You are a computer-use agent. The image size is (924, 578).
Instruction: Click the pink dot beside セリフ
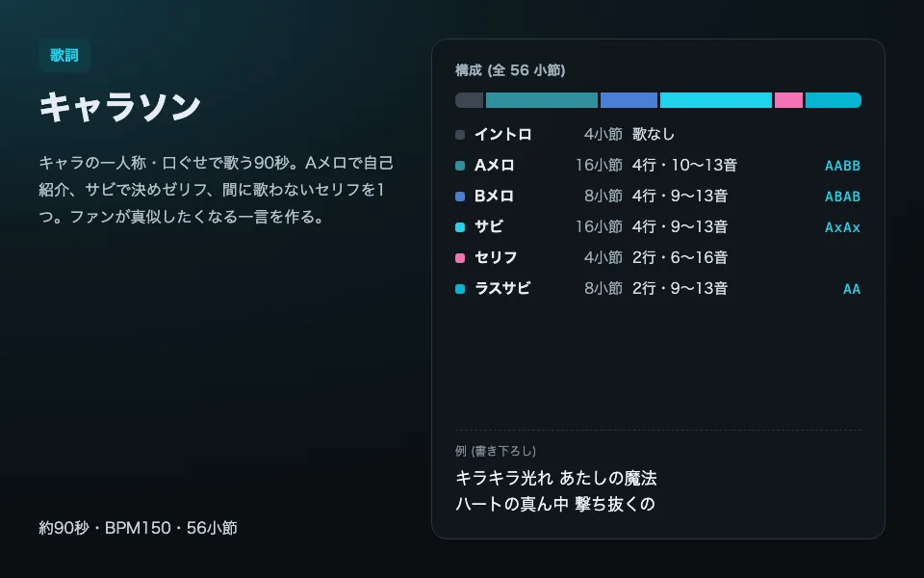point(460,258)
